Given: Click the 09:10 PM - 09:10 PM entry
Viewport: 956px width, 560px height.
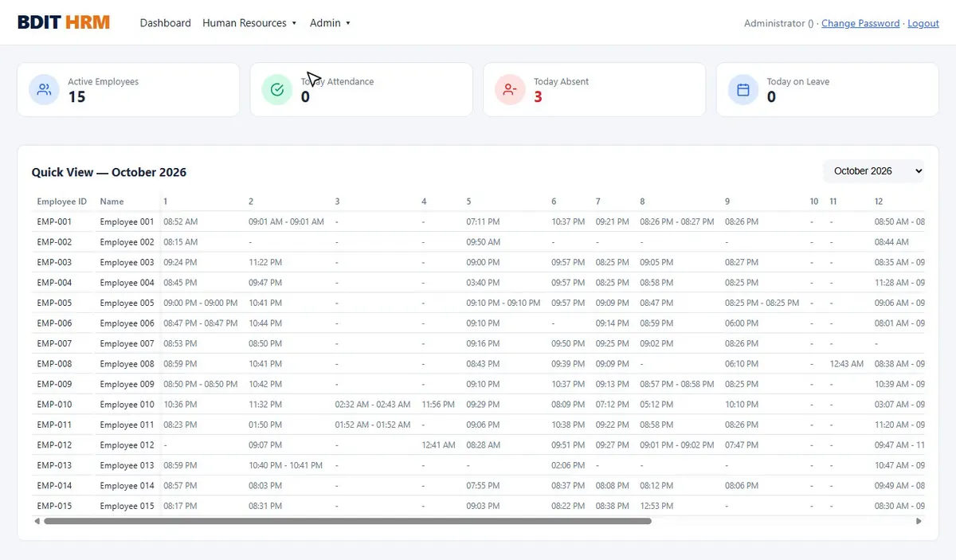Looking at the screenshot, I should [x=503, y=303].
